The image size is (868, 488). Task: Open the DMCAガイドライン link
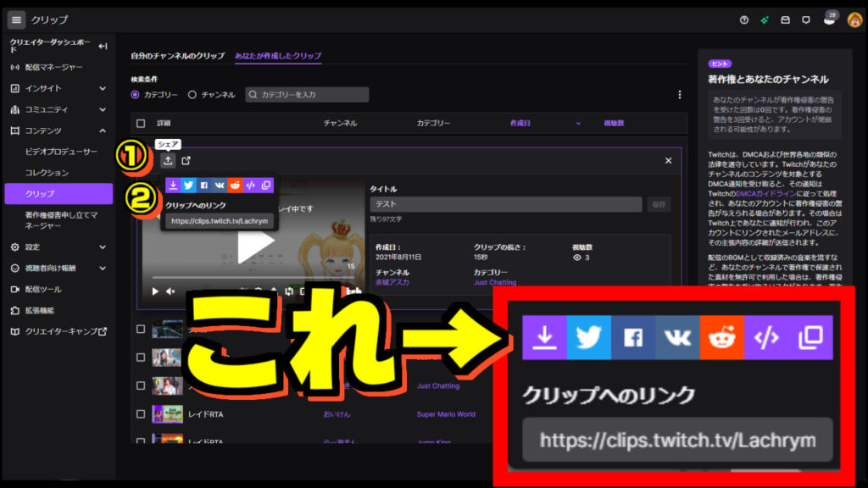click(x=765, y=194)
